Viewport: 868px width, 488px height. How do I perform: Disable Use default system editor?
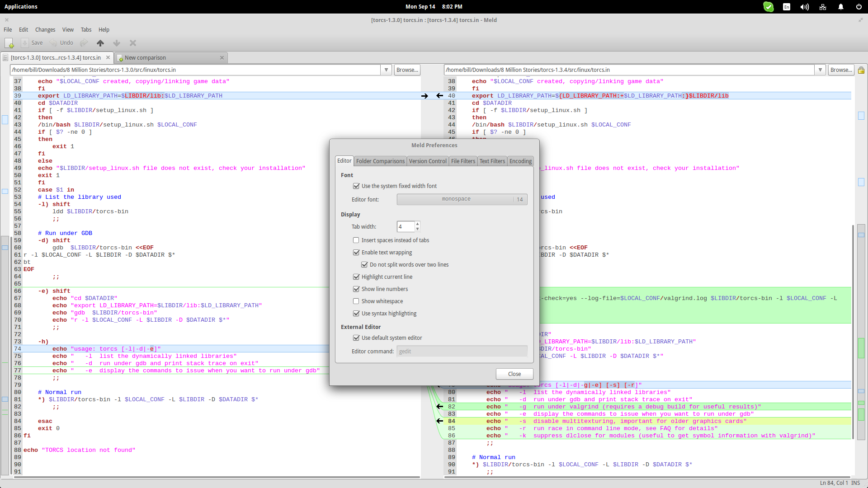coord(356,338)
